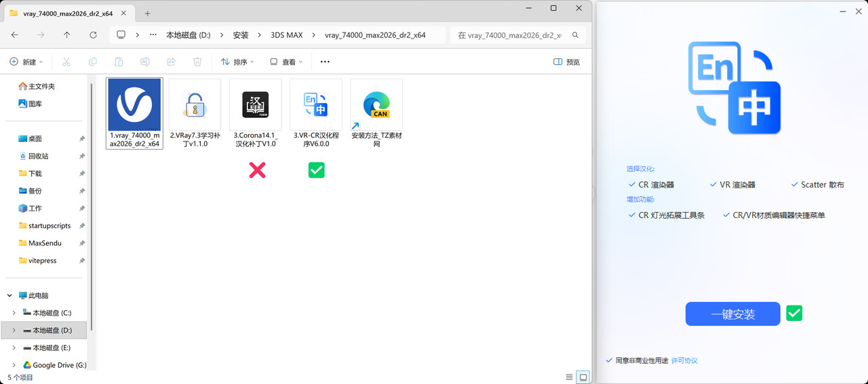Expand the 本地磁盘 (C:) tree node

14,313
